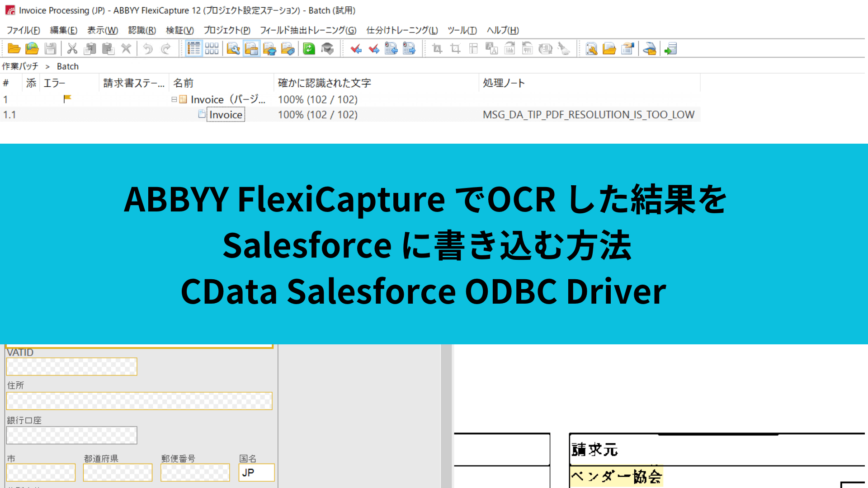The height and width of the screenshot is (488, 868).
Task: Start recognition with the green refresh icon
Action: click(x=309, y=48)
